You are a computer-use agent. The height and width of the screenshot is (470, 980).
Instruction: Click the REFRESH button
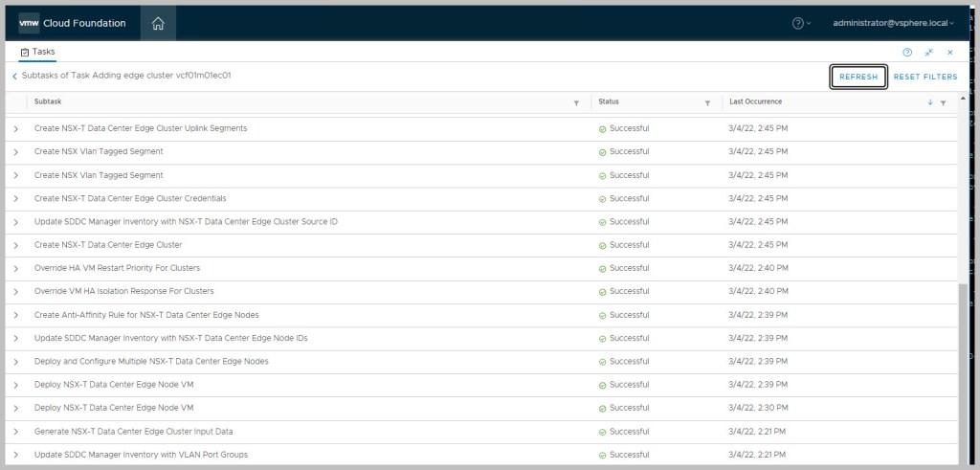(858, 77)
